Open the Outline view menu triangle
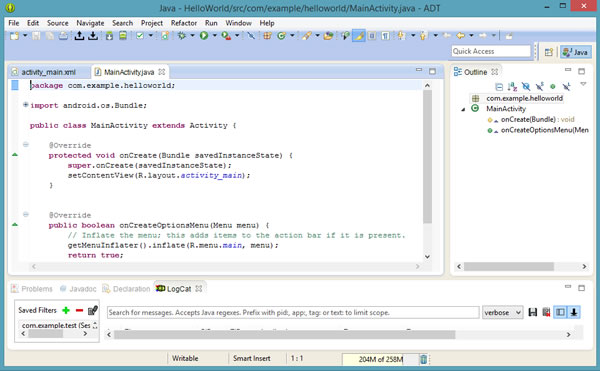 pos(583,84)
